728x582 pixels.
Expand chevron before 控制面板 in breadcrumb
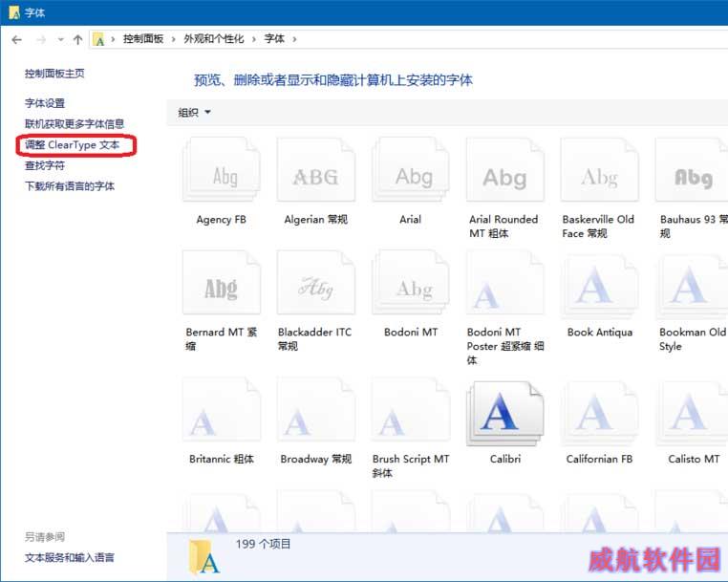click(x=113, y=39)
